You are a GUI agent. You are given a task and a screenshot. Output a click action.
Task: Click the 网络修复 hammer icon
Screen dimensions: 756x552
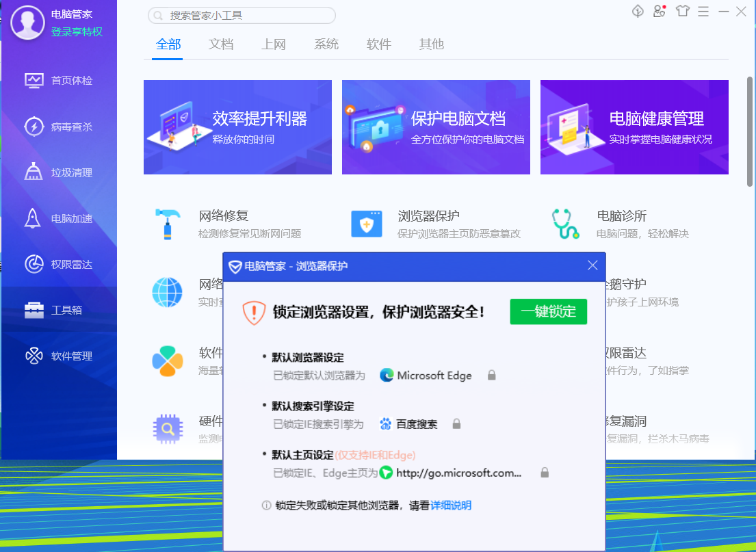point(168,224)
